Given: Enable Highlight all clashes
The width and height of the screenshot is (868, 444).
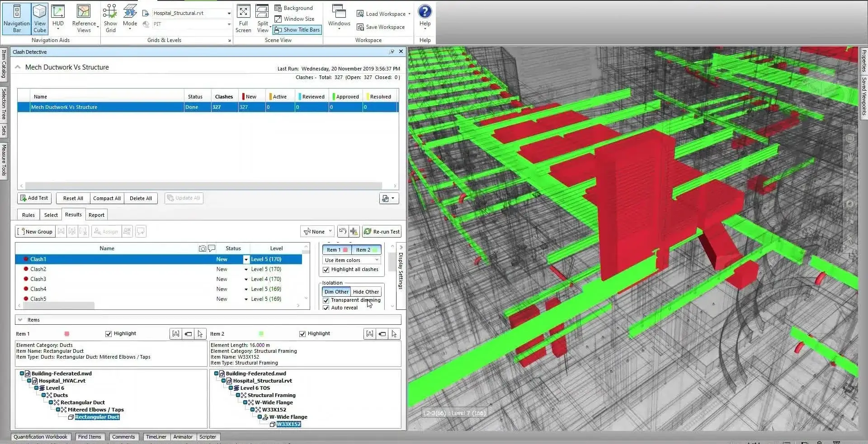Looking at the screenshot, I should (x=326, y=270).
